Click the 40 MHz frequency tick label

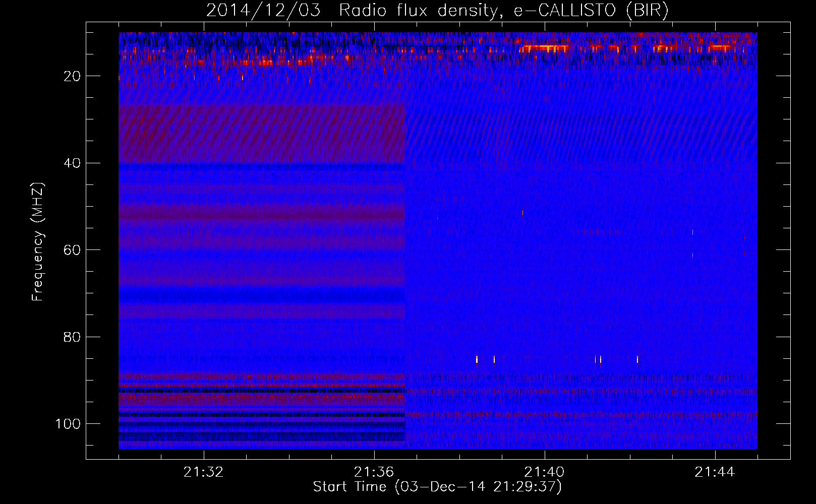[73, 163]
